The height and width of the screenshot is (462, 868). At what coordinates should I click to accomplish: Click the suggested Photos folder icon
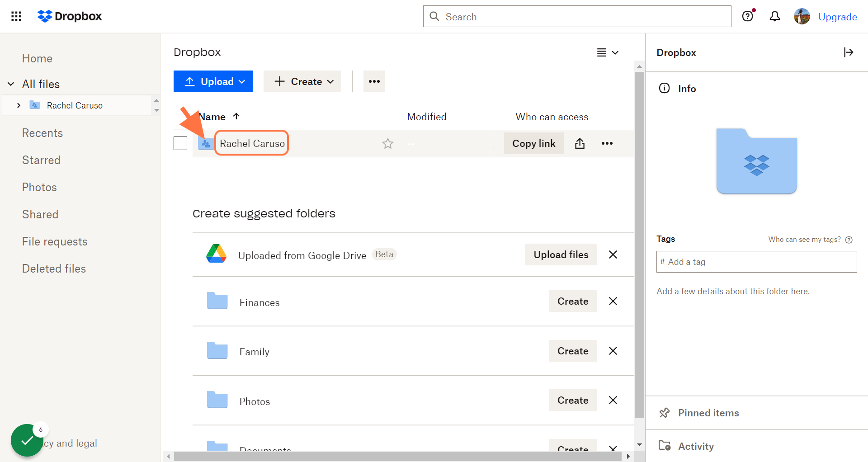(x=217, y=400)
